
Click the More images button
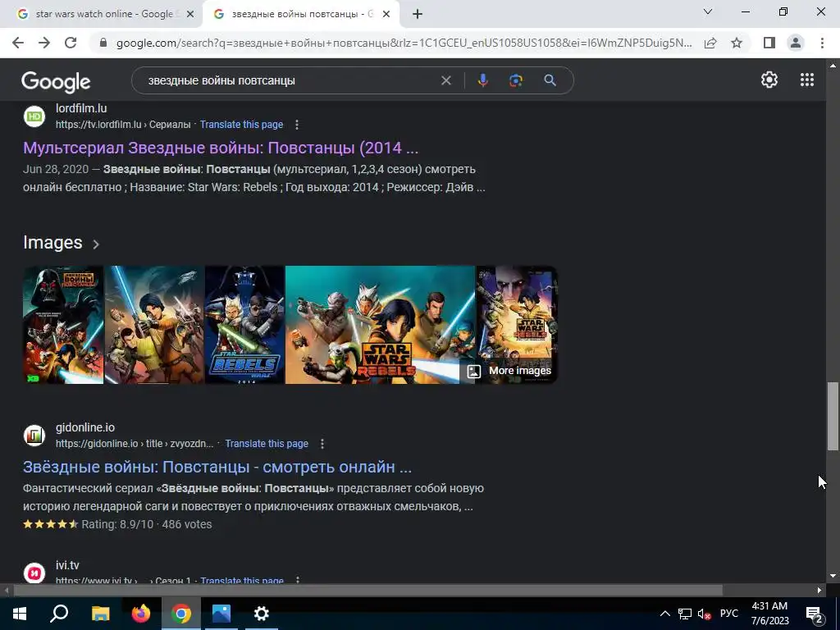[509, 371]
